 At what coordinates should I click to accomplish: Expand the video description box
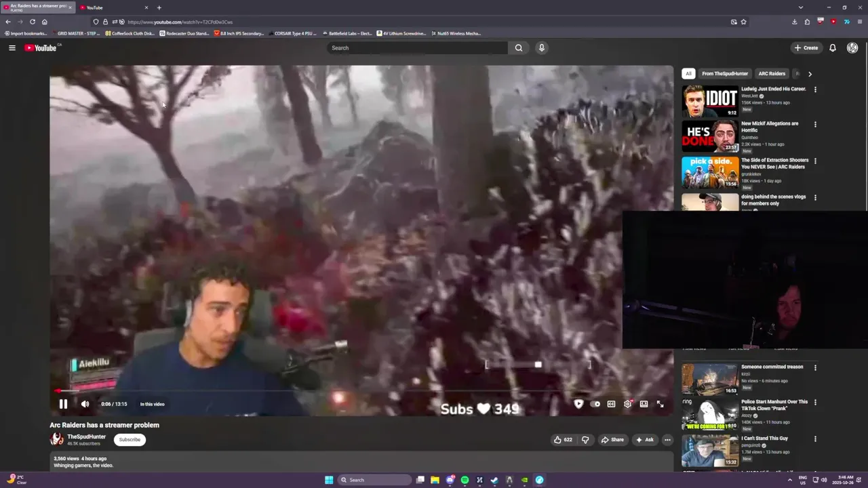[x=361, y=462]
